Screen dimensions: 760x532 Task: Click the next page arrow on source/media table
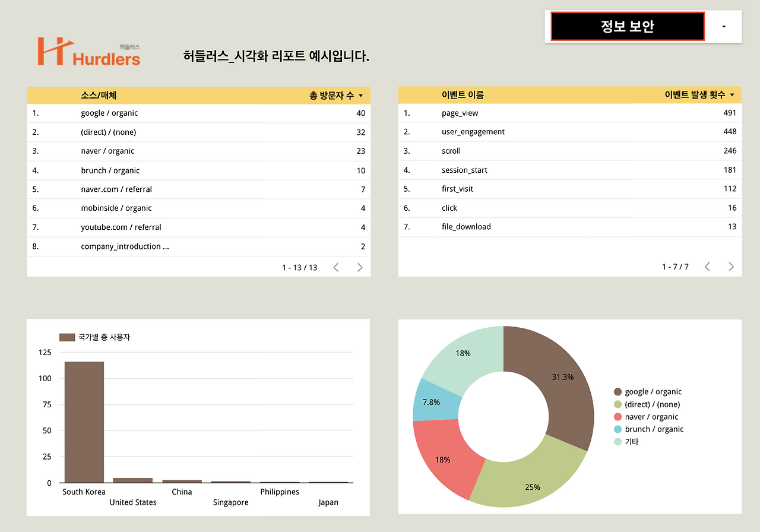(359, 267)
